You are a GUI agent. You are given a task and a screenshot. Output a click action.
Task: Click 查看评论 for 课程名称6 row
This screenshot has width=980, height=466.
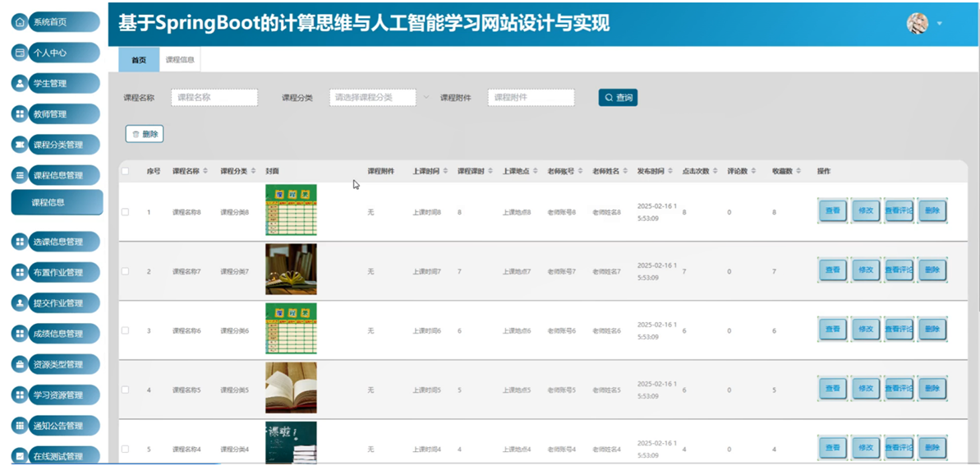point(899,330)
